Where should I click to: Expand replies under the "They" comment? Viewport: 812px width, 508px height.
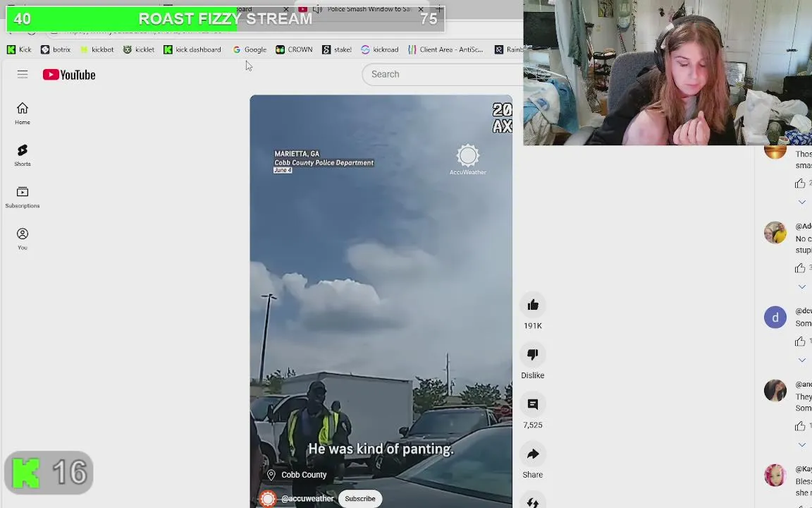(x=801, y=445)
